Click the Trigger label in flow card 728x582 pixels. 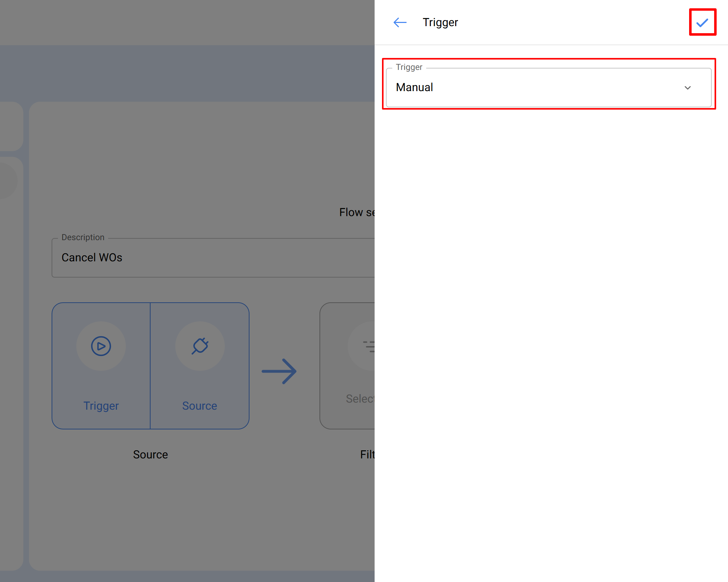point(101,406)
